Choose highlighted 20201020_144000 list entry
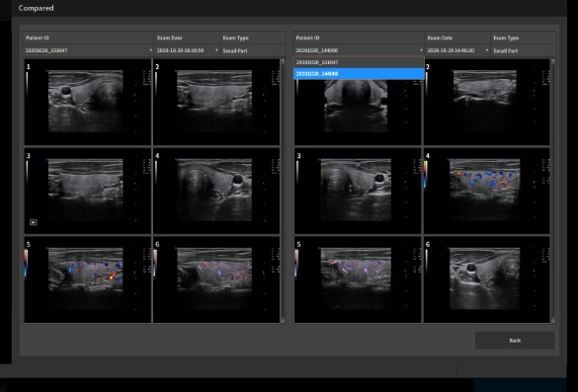Screen dimensions: 578x392 pos(359,74)
